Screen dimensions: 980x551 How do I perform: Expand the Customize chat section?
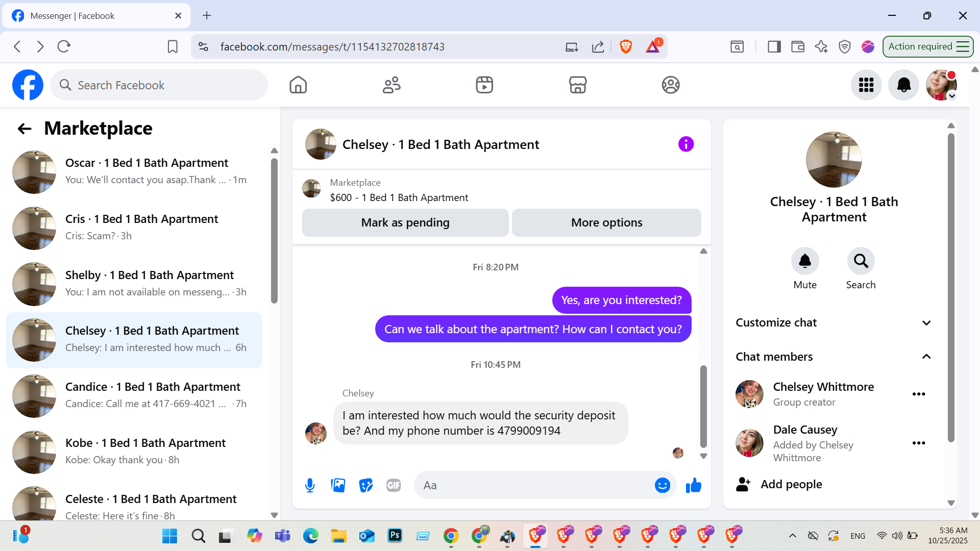[x=834, y=322]
